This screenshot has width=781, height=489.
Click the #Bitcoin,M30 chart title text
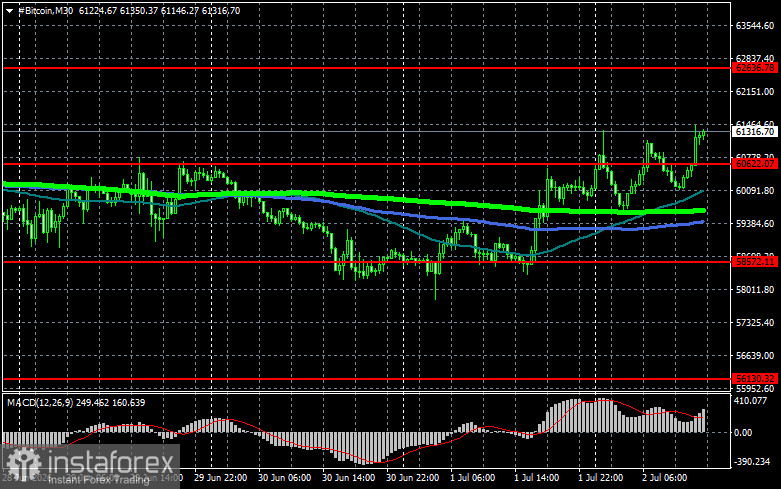coord(45,10)
